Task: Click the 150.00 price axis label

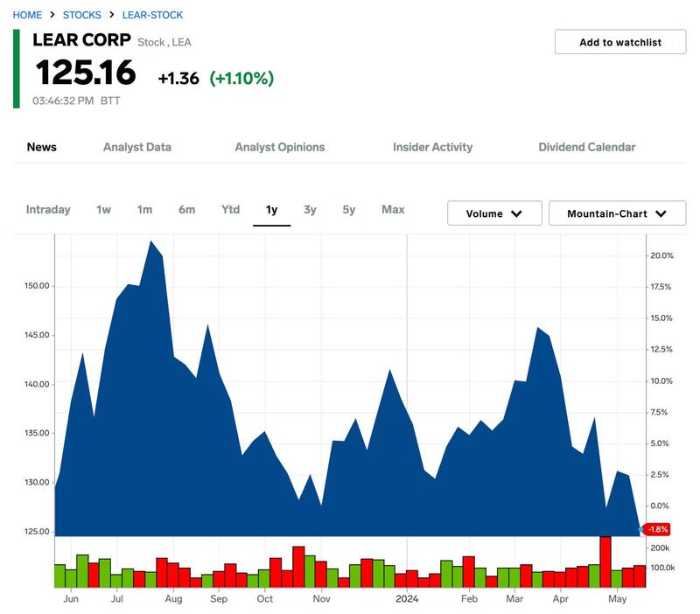Action: pos(37,286)
